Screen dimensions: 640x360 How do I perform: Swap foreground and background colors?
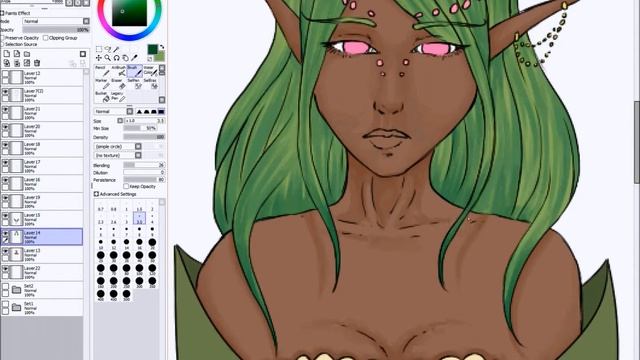162,47
